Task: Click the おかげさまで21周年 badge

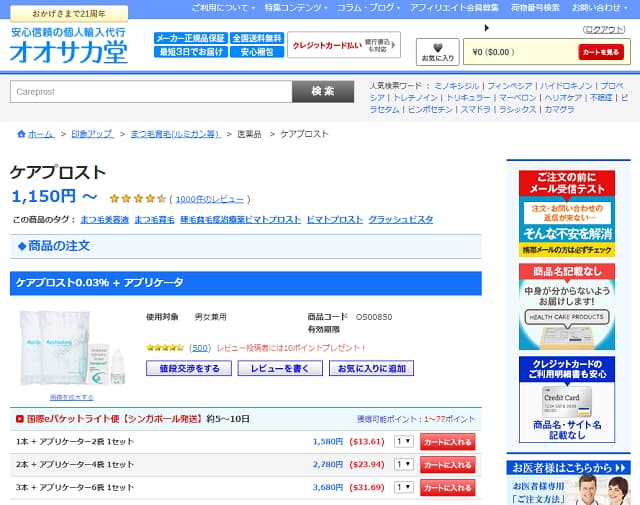Action: point(69,14)
